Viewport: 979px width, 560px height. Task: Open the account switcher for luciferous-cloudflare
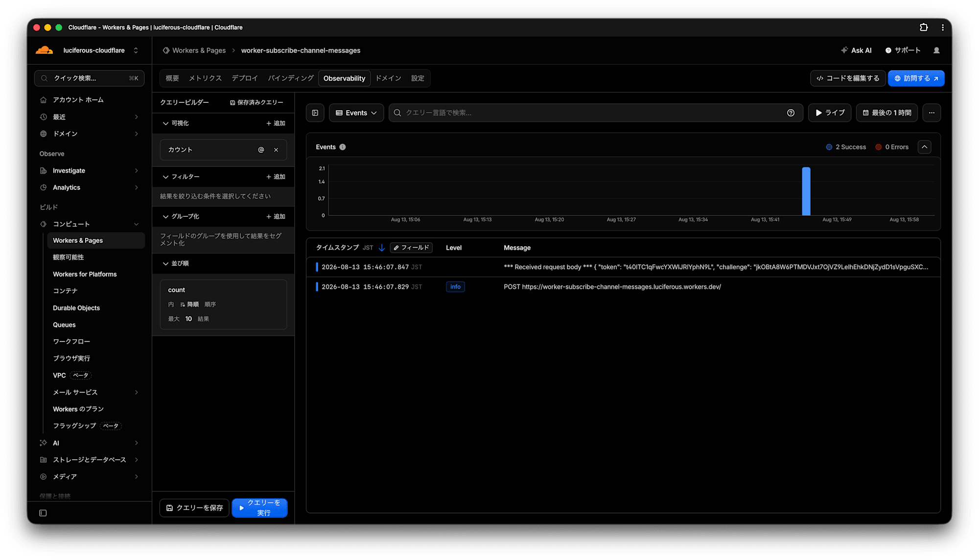(136, 50)
